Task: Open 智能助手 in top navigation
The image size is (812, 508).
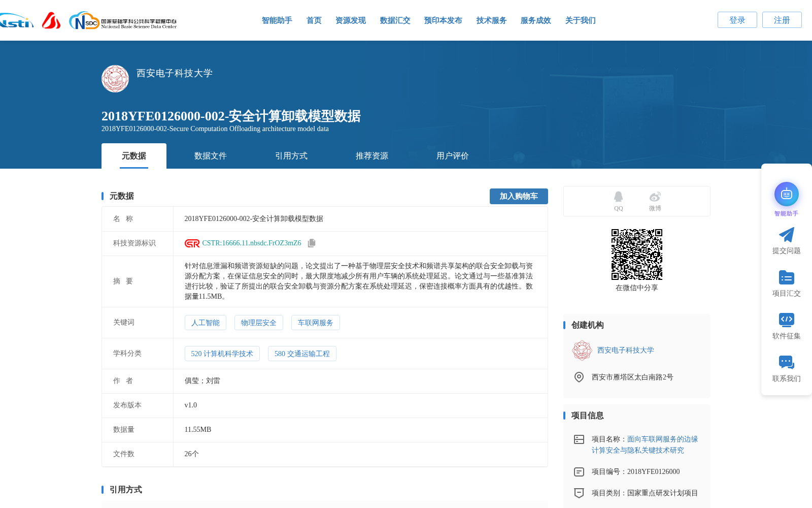Action: [277, 20]
